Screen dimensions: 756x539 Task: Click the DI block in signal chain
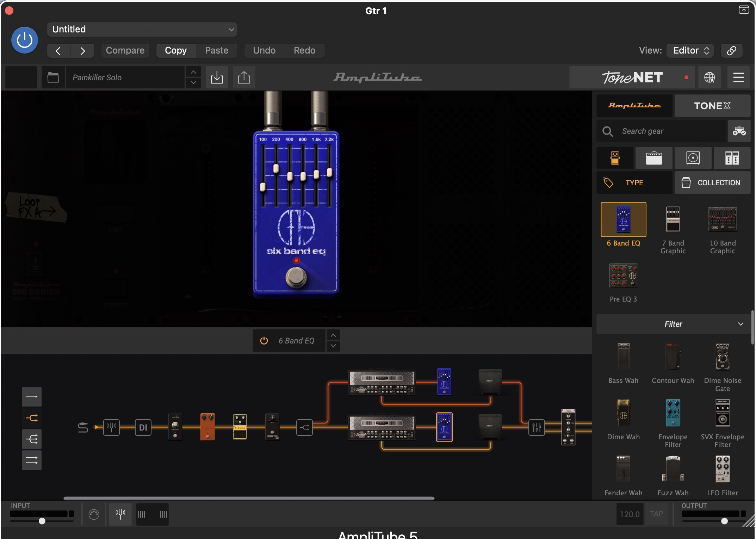[x=143, y=427]
